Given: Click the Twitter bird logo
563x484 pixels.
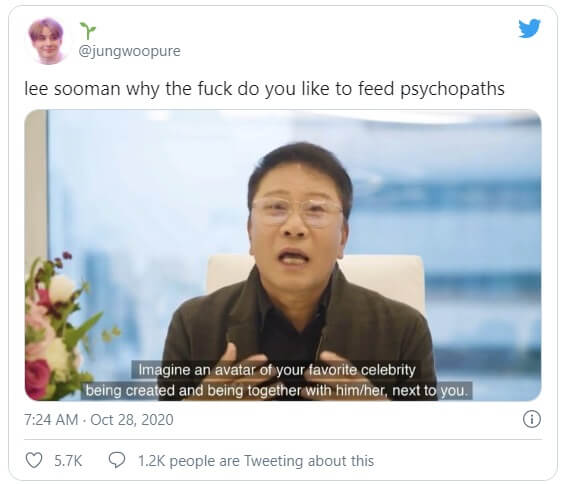Looking at the screenshot, I should 529,28.
